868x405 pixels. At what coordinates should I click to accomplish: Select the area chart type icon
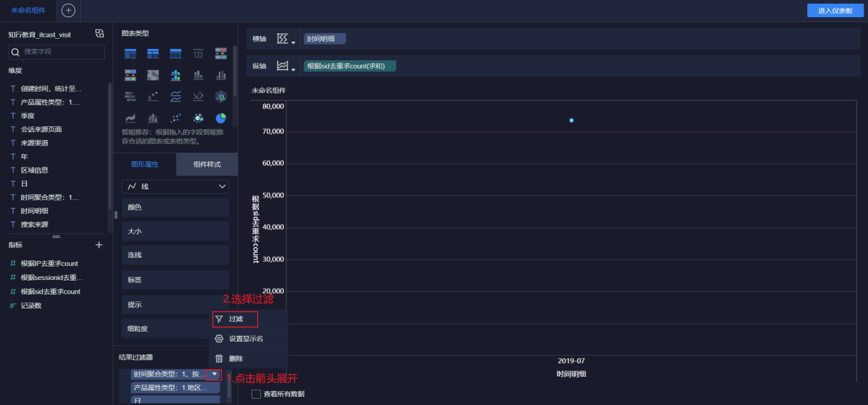(130, 118)
